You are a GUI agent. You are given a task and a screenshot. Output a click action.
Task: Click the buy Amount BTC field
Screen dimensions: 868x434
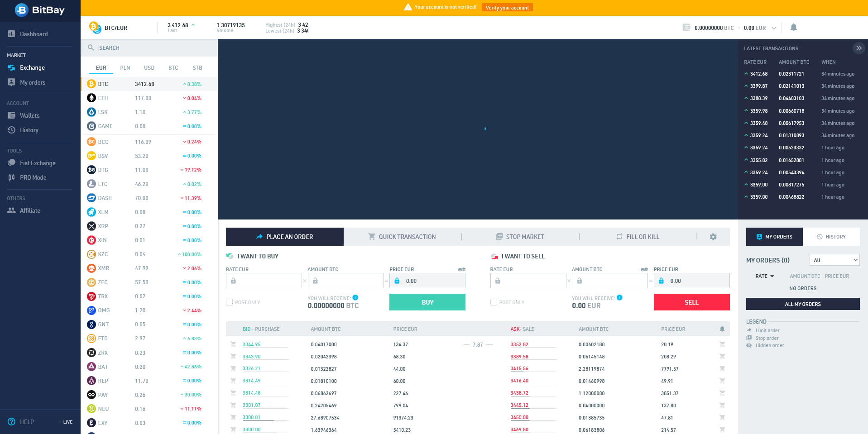tap(345, 281)
